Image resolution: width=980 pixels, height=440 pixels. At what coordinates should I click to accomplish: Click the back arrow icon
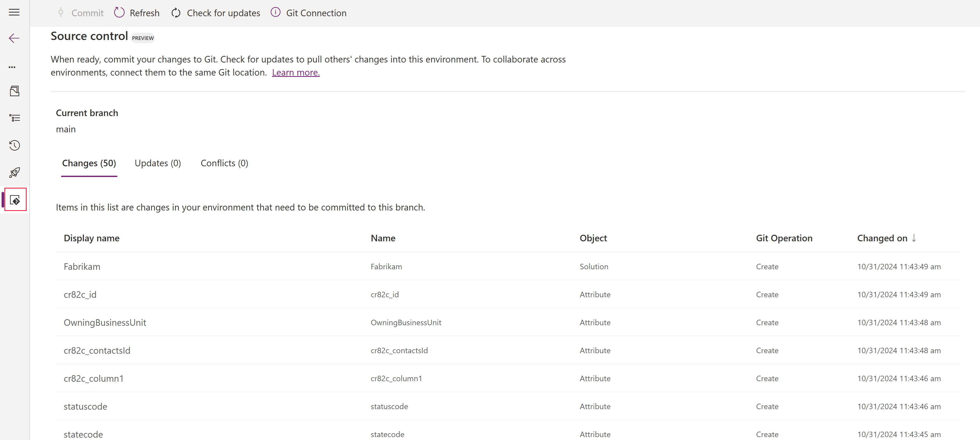point(14,38)
